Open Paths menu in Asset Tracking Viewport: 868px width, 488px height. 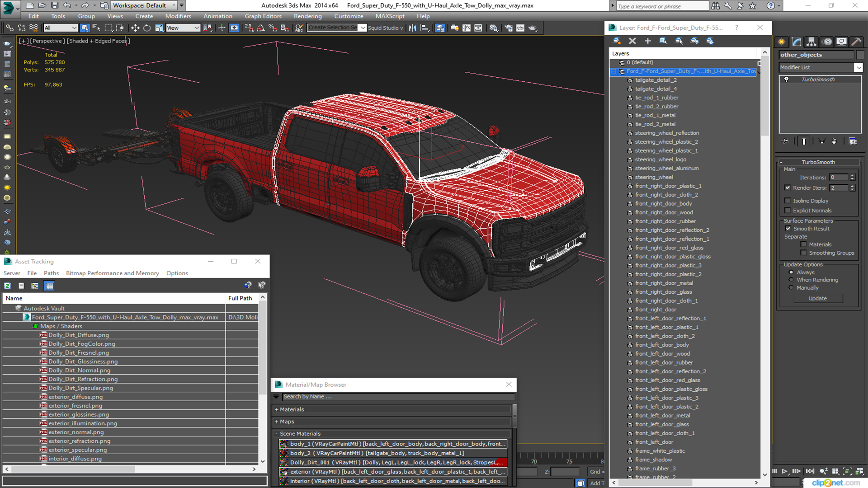click(x=51, y=273)
